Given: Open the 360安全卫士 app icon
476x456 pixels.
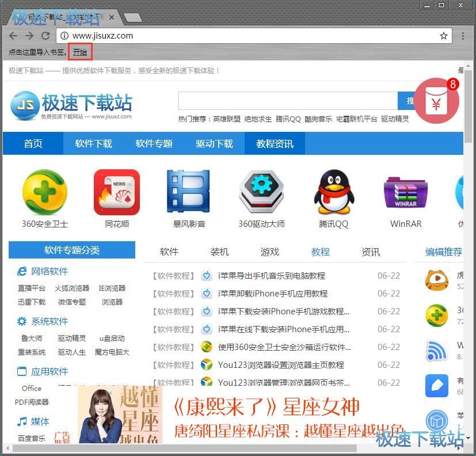Looking at the screenshot, I should (45, 192).
